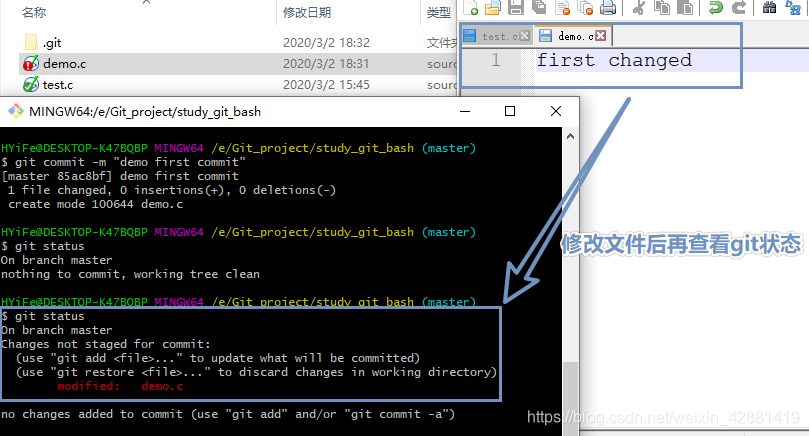Click the Paste icon in Notepad++ toolbar

coord(685,7)
